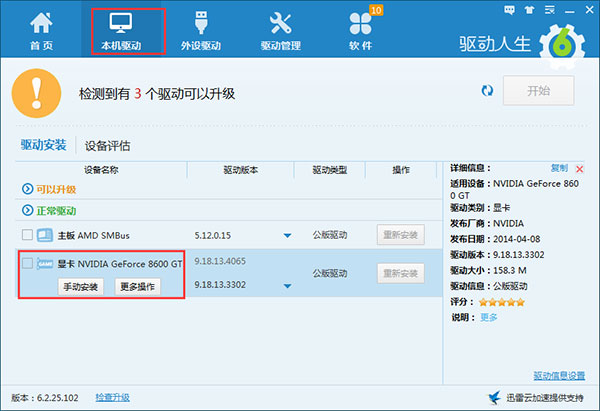
Task: Click the 驱动类型 column header
Action: pos(330,170)
